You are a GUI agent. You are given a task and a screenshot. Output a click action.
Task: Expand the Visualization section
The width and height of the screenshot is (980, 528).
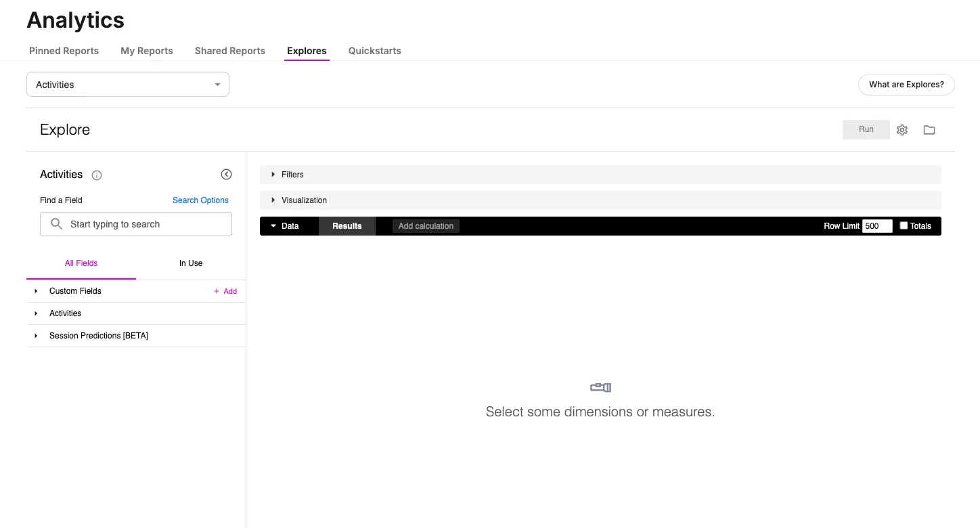point(600,200)
